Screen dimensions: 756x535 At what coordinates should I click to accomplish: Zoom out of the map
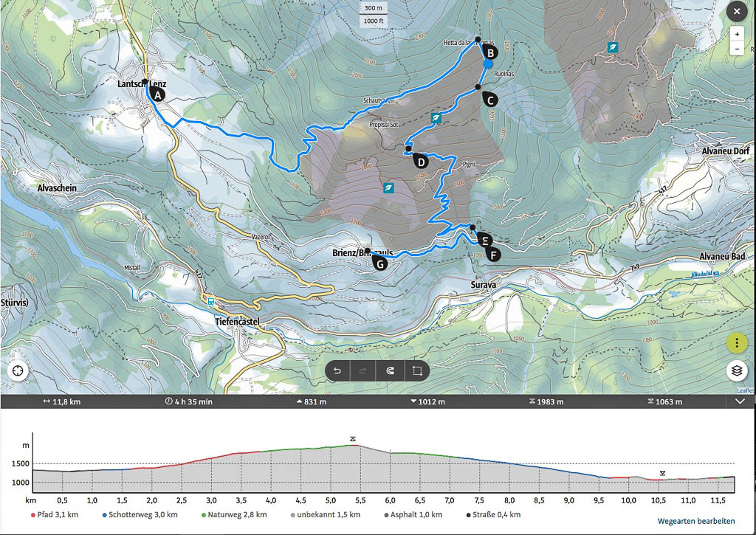point(736,49)
